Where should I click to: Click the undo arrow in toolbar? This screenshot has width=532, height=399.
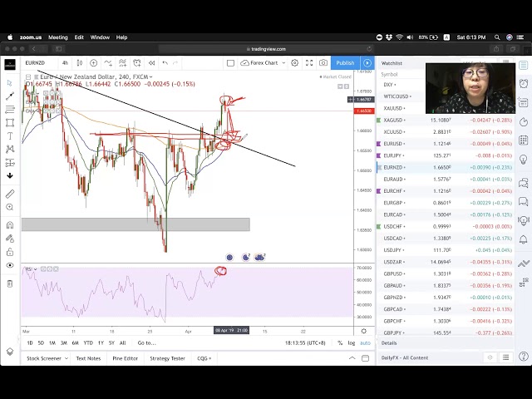click(x=165, y=63)
